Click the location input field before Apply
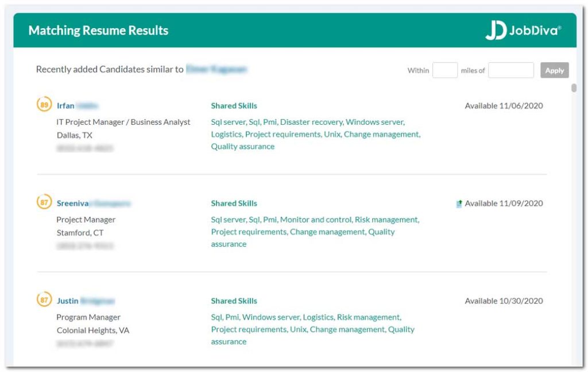 click(510, 70)
